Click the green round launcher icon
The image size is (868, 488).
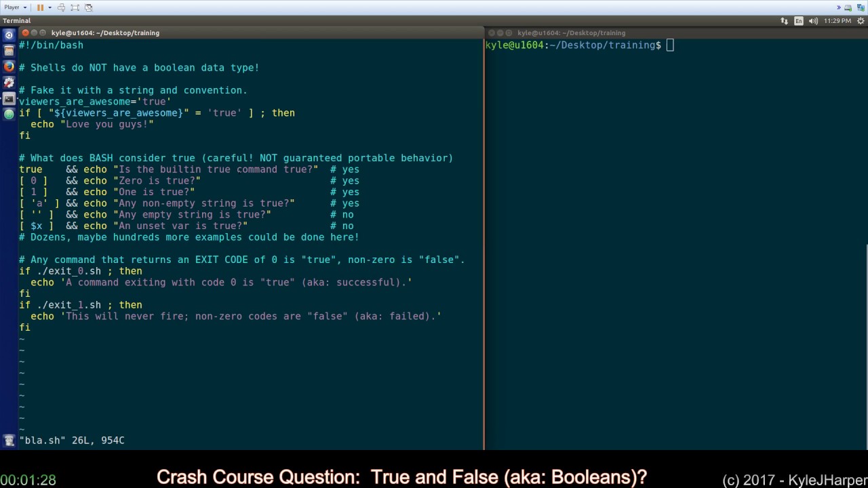tap(9, 115)
